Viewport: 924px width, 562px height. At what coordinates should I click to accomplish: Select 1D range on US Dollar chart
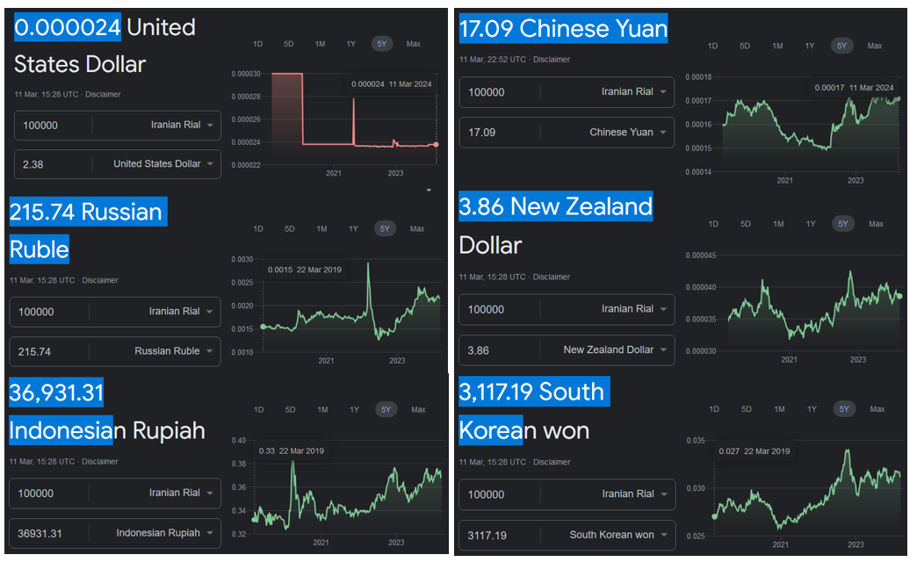[257, 44]
